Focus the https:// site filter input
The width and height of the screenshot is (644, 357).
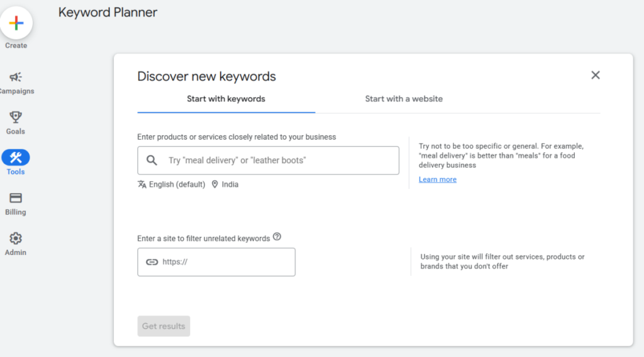tap(216, 262)
